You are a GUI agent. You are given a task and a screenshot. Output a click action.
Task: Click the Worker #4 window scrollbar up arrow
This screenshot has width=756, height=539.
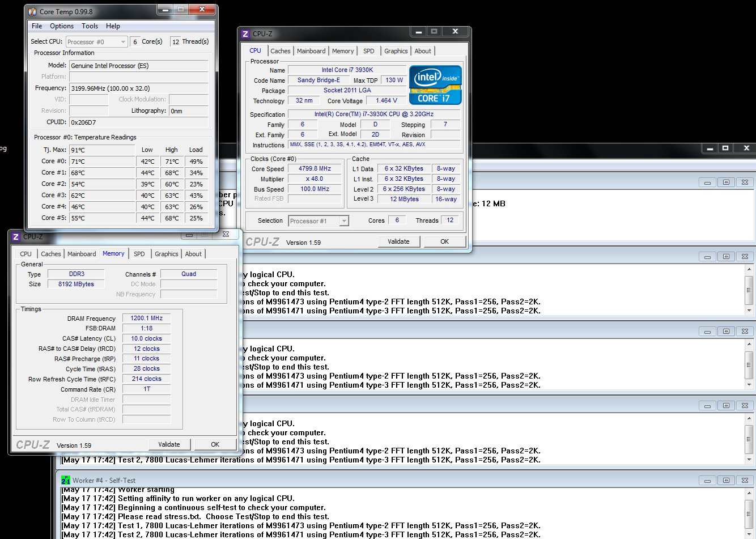coord(749,494)
